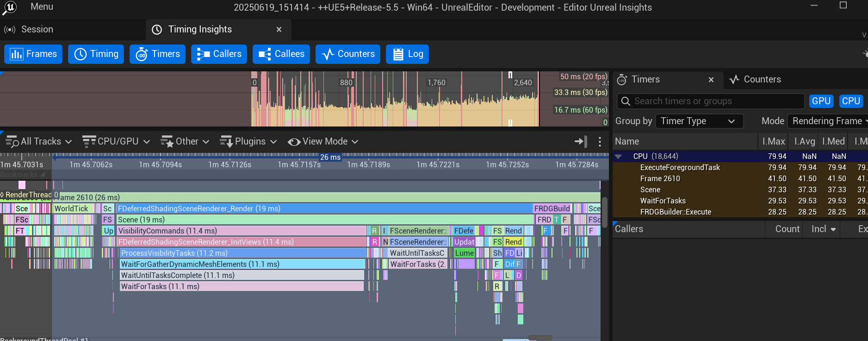Select FDeferredShadingSceneRenderer_Render (19 ms) event
The image size is (868, 341).
pos(324,208)
